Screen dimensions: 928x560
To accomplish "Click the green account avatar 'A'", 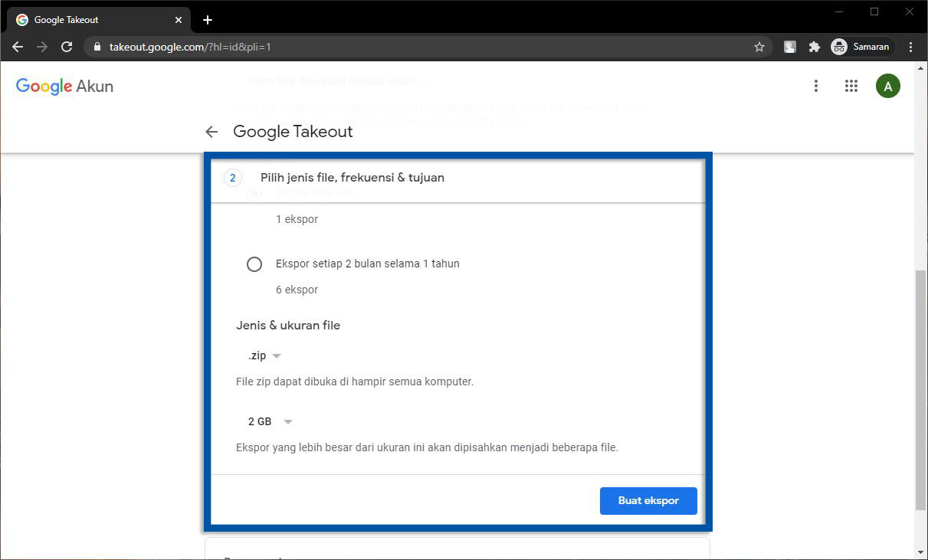I will tap(887, 86).
